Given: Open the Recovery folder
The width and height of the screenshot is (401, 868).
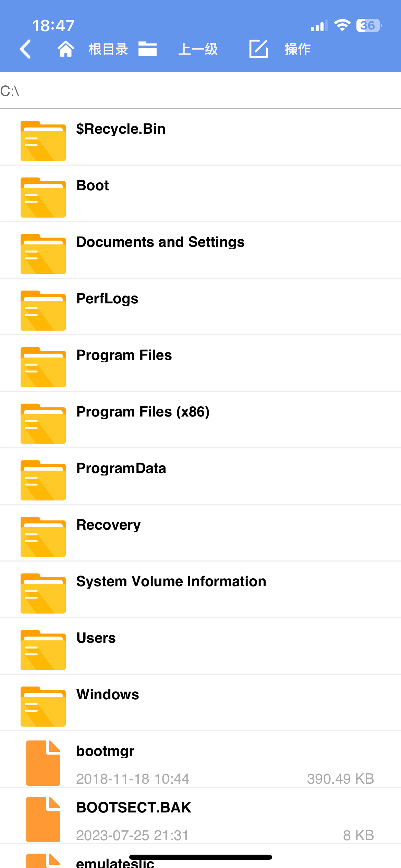Looking at the screenshot, I should [108, 525].
